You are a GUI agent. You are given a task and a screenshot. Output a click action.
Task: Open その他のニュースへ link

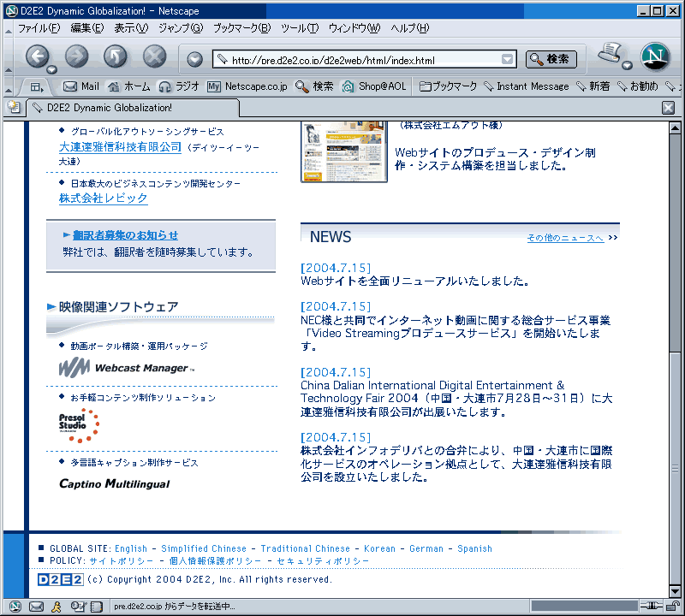click(565, 238)
